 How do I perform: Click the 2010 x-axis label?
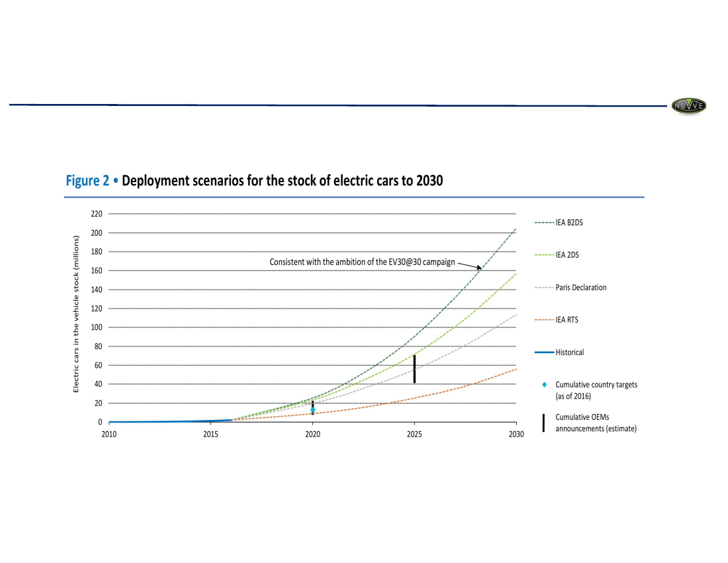pos(109,434)
